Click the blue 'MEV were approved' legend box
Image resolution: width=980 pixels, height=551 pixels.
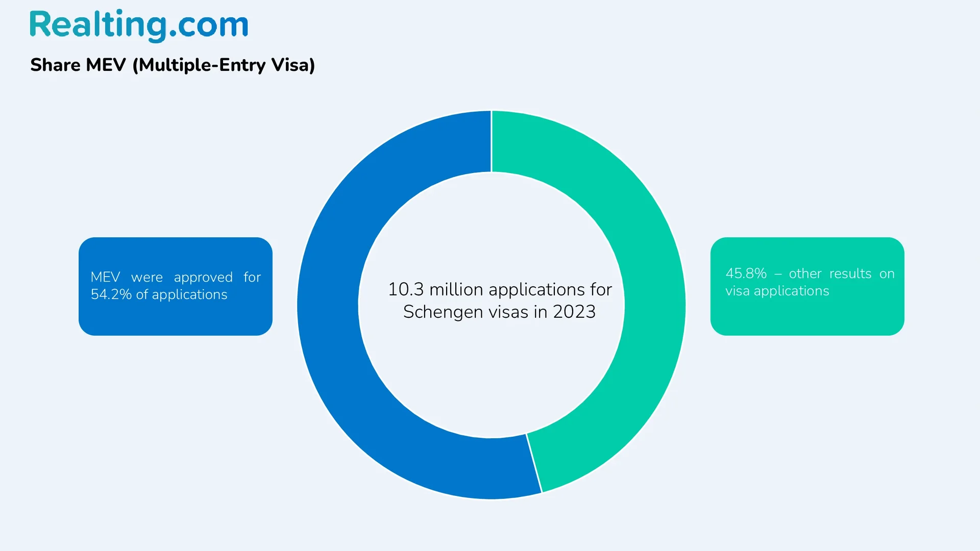click(176, 286)
